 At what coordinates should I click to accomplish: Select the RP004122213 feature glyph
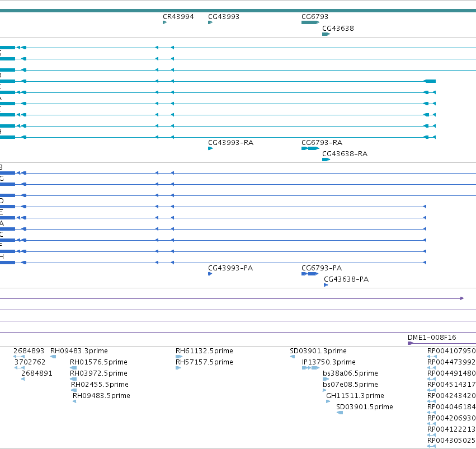click(x=431, y=435)
